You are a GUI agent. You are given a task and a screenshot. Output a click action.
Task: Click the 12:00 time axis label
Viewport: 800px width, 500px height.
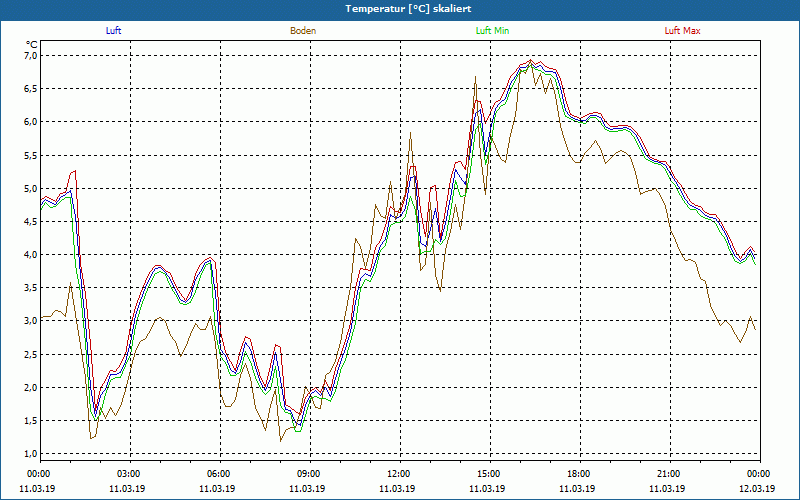(x=400, y=474)
